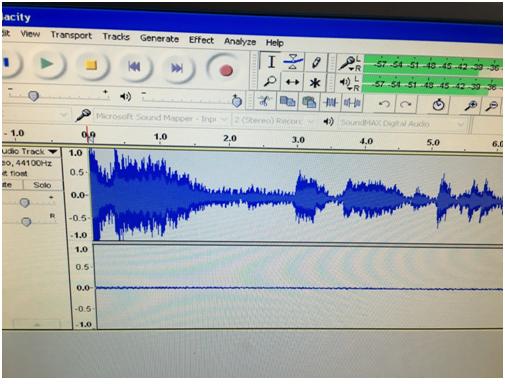Click the Pause button at left edge

pyautogui.click(x=8, y=63)
